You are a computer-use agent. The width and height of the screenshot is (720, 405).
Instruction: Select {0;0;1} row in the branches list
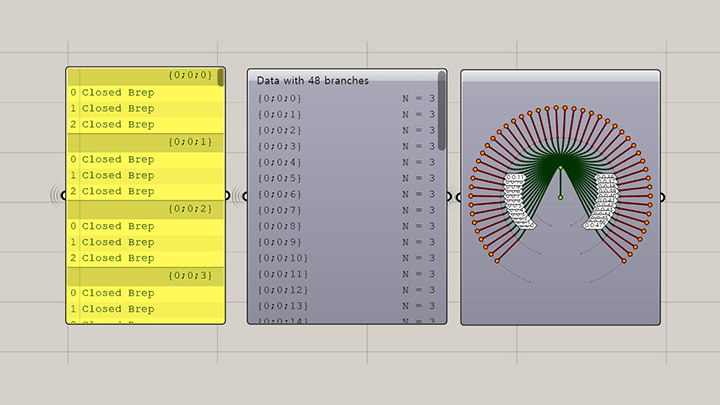point(346,115)
